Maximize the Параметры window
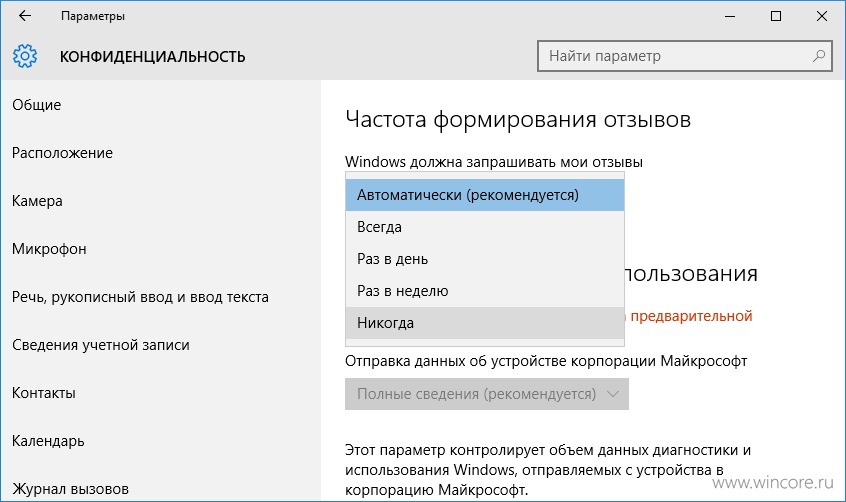This screenshot has width=846, height=502. point(776,16)
